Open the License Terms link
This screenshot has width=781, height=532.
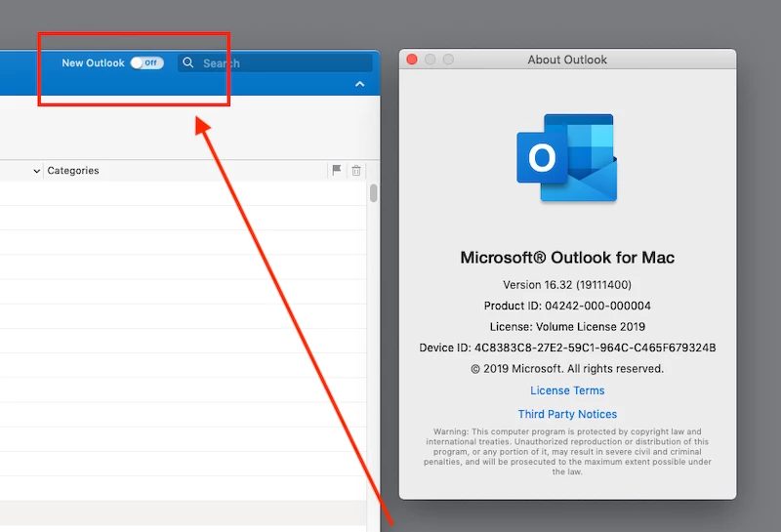pyautogui.click(x=567, y=390)
